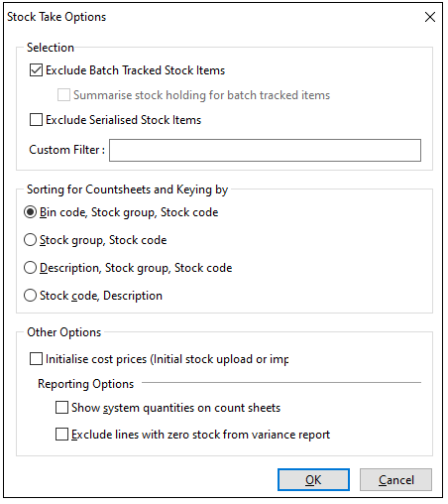The width and height of the screenshot is (448, 504).
Task: Click the Selection group heading
Action: (51, 48)
